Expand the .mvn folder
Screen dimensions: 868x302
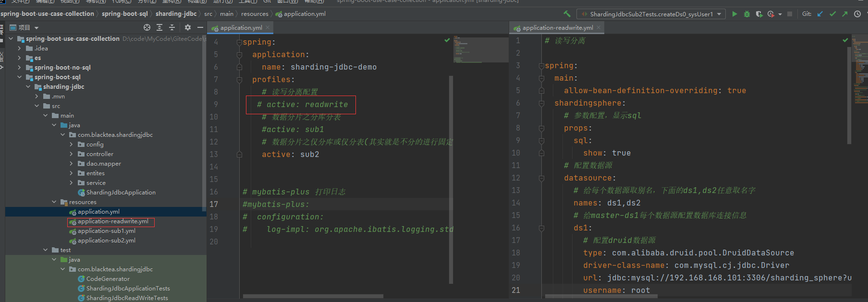[37, 97]
